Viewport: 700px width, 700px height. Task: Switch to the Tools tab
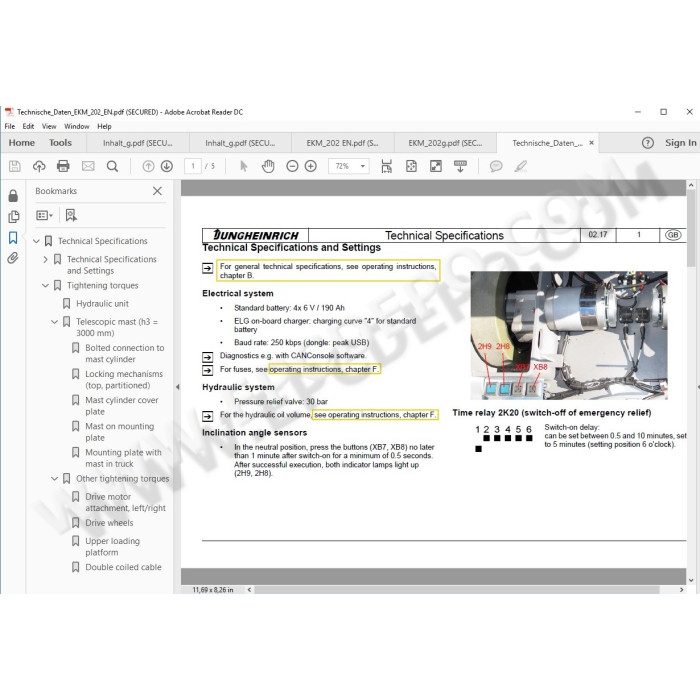click(60, 143)
